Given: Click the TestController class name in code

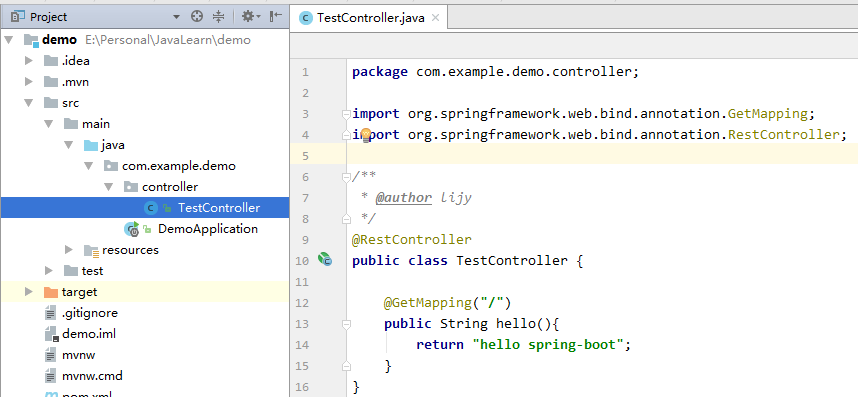Looking at the screenshot, I should click(x=512, y=261).
